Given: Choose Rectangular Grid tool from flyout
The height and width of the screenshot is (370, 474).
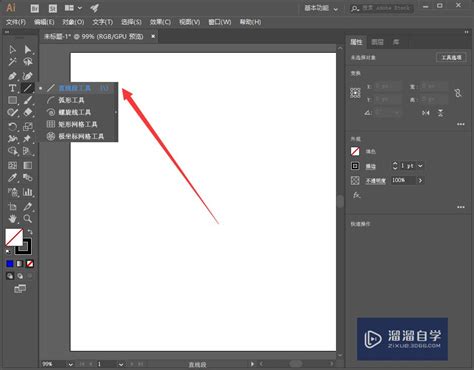Looking at the screenshot, I should click(x=77, y=124).
